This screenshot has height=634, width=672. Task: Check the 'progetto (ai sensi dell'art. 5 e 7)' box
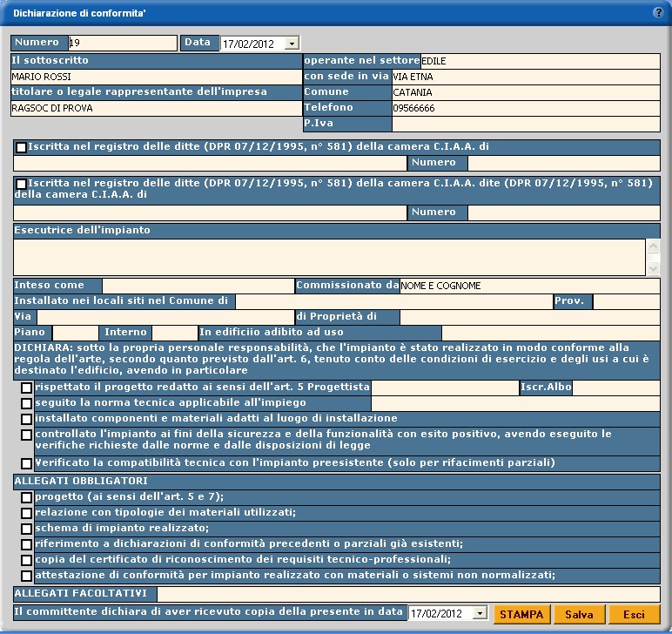point(27,497)
